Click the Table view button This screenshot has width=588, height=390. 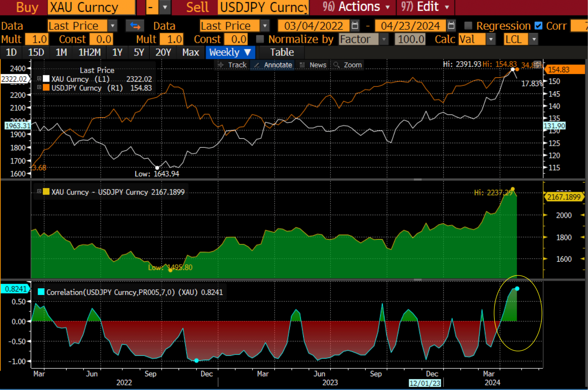coord(282,53)
